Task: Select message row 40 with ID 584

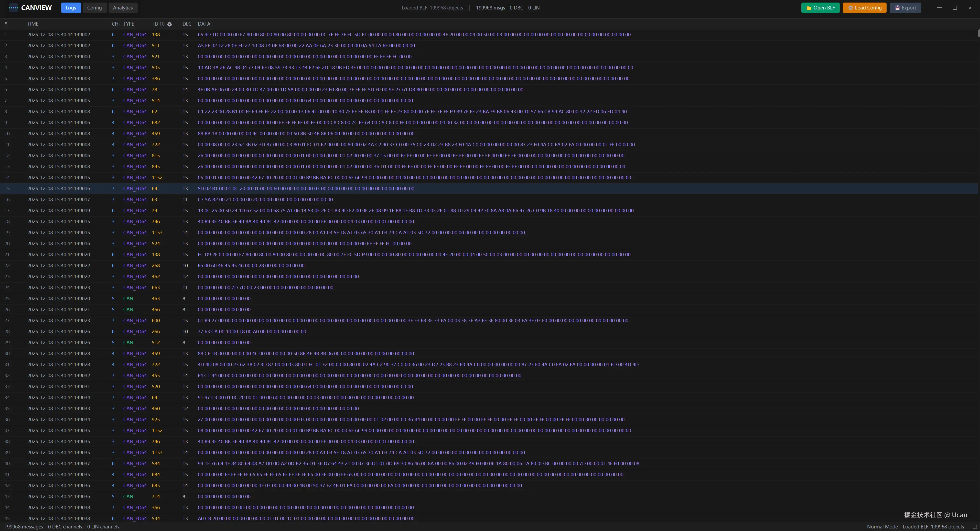Action: click(266, 463)
